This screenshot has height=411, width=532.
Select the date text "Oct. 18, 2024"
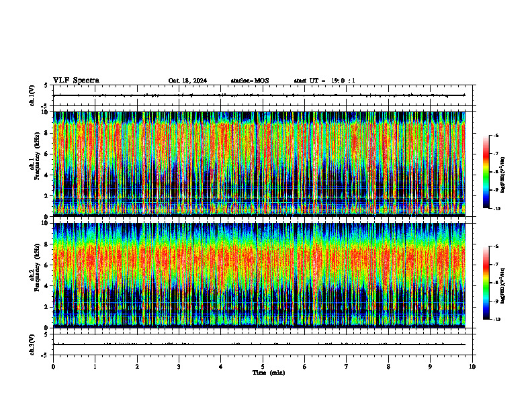coord(187,81)
